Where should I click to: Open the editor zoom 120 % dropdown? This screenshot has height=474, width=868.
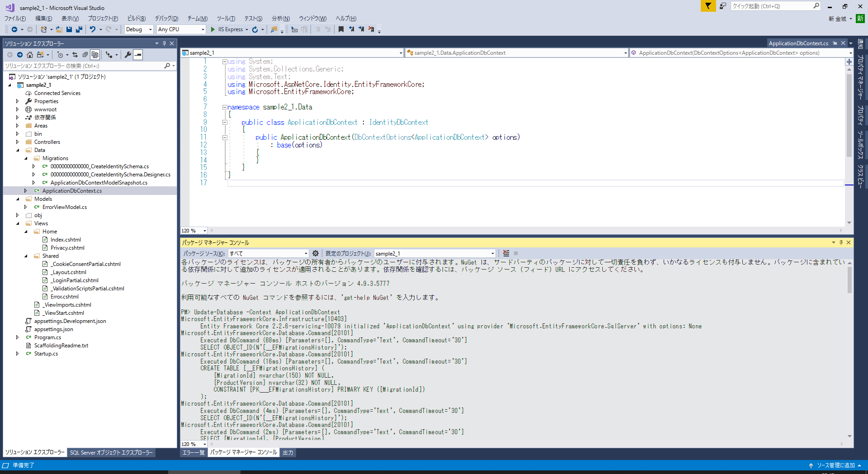point(194,231)
